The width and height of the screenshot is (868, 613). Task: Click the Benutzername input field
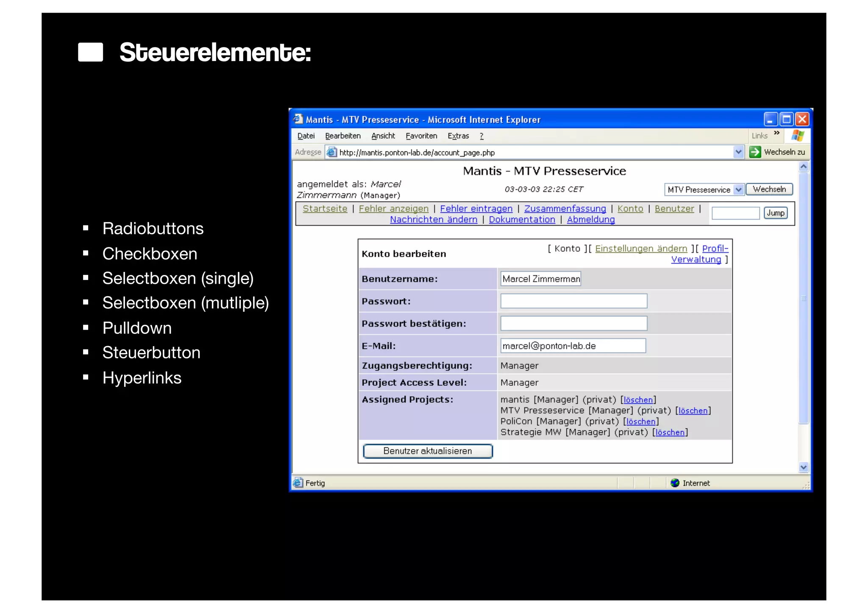click(541, 279)
